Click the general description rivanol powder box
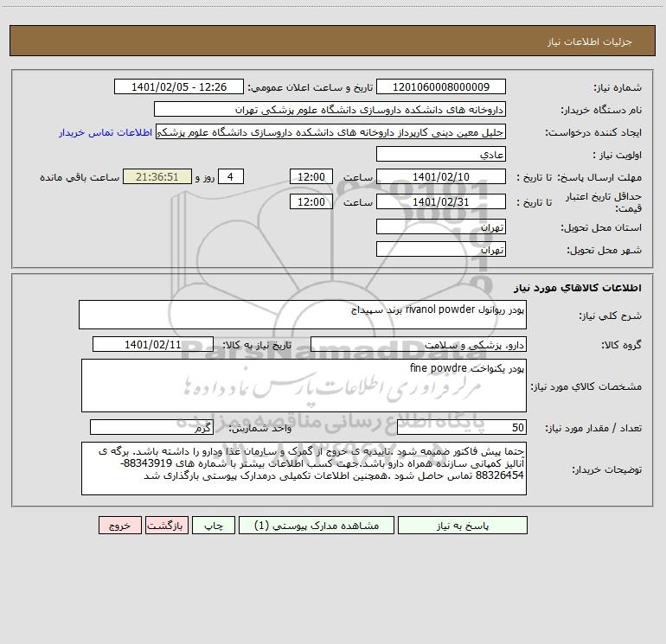 click(303, 315)
